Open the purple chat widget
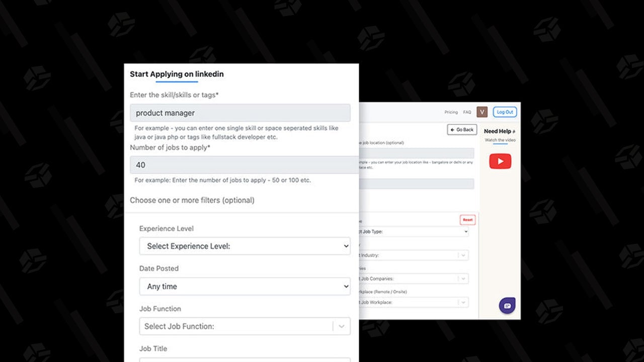 click(507, 306)
